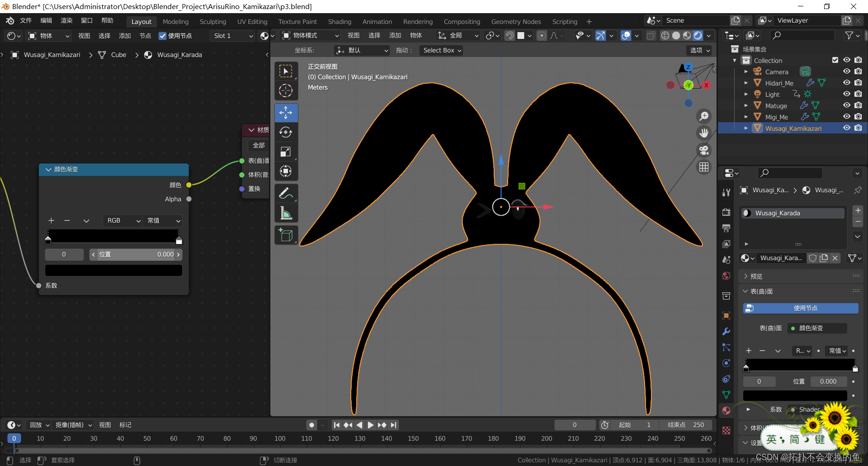Screen dimensions: 868x466
Task: Click the black color ramp gradient bar
Action: coord(113,236)
